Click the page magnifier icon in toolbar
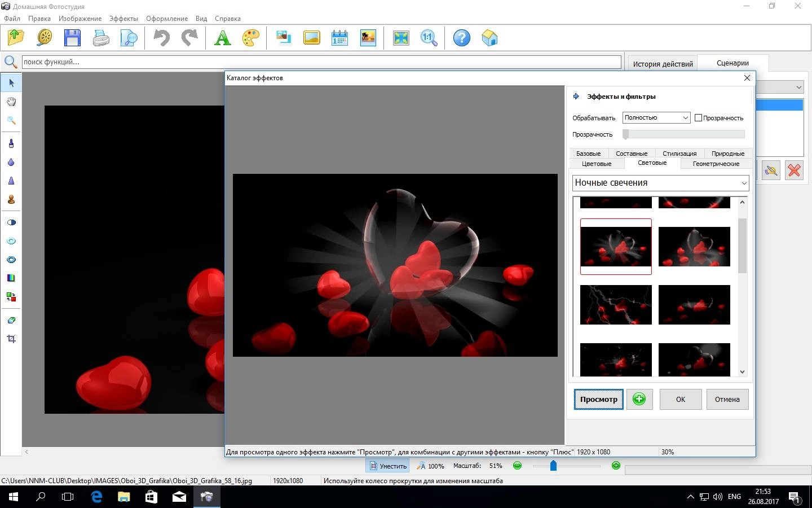Screen dimensions: 812x508 coord(129,38)
